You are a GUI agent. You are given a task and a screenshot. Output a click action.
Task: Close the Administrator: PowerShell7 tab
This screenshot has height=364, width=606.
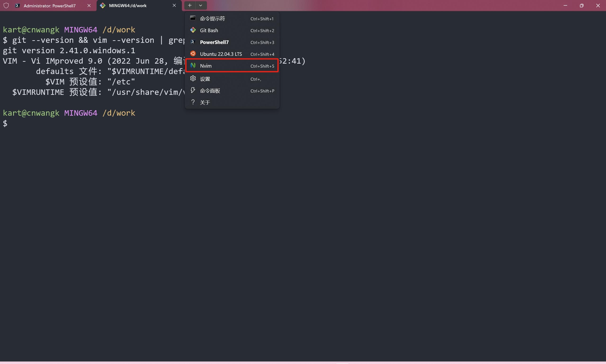89,5
